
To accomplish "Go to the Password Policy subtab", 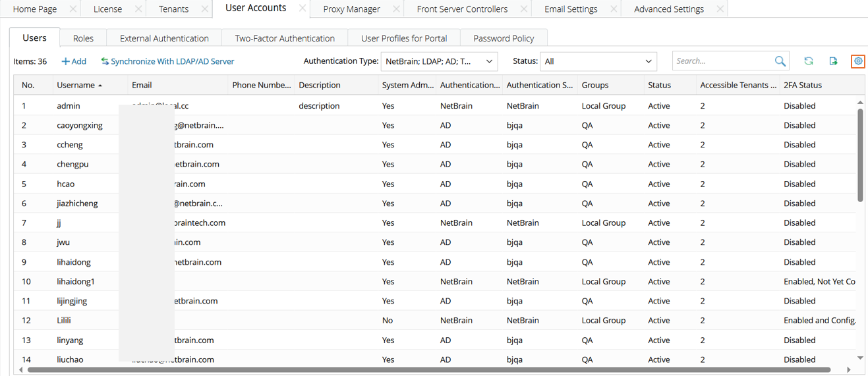I will 504,38.
